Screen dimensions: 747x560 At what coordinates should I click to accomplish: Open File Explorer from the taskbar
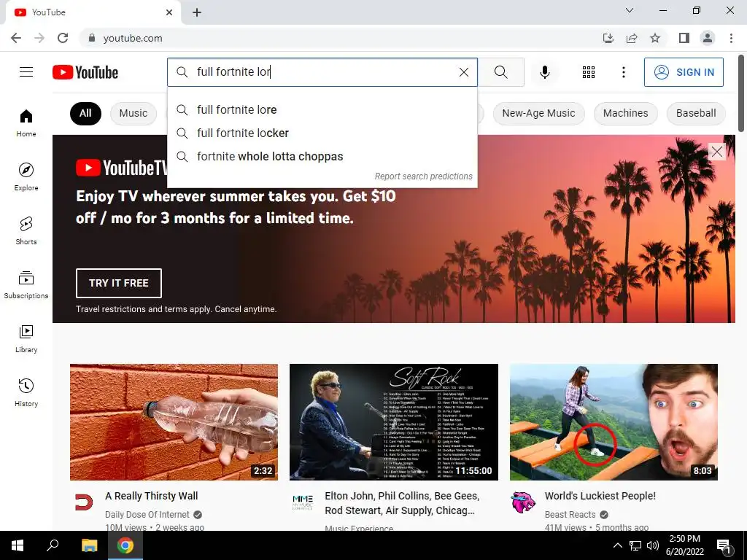click(89, 545)
